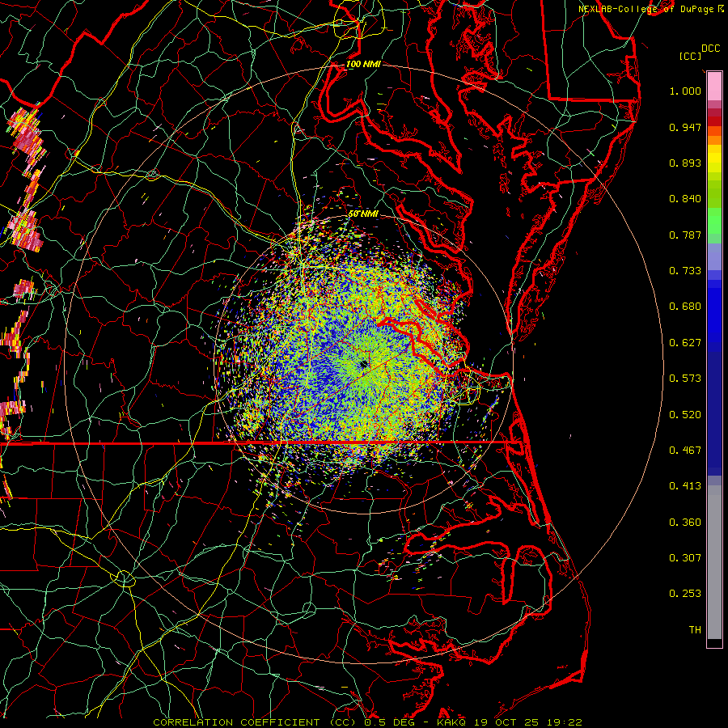Screen dimensions: 728x728
Task: Click the '100 NMI' range ring label
Action: coord(363,64)
